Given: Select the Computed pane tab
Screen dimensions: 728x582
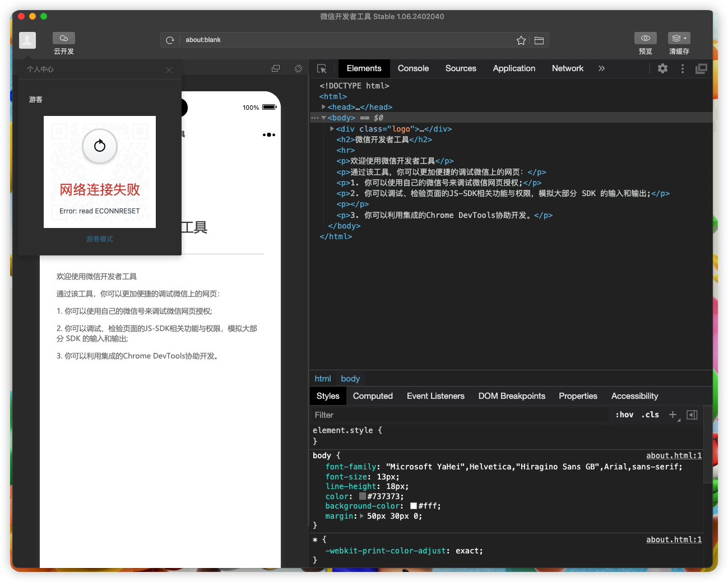Looking at the screenshot, I should click(373, 396).
